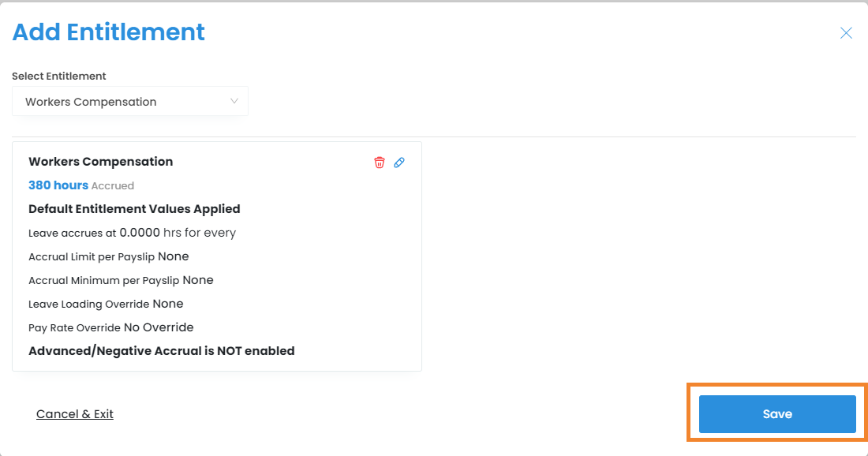The width and height of the screenshot is (868, 456).
Task: Close the Add Entitlement dialog
Action: (846, 33)
